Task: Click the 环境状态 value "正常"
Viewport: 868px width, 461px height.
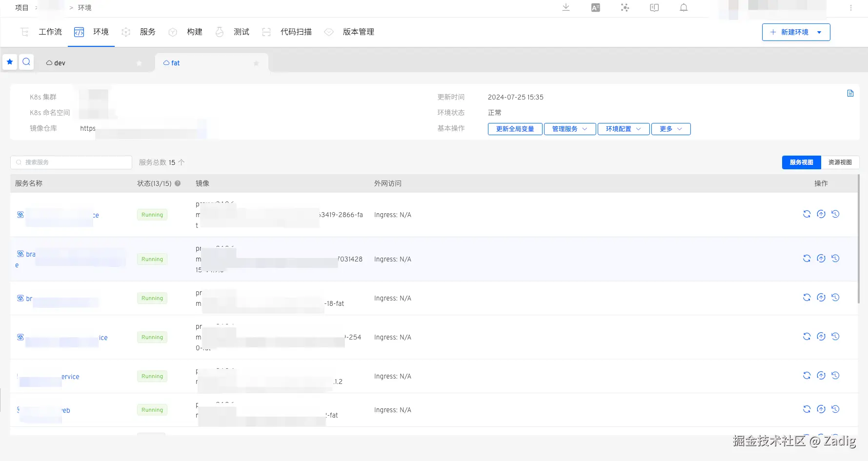Action: coord(495,113)
